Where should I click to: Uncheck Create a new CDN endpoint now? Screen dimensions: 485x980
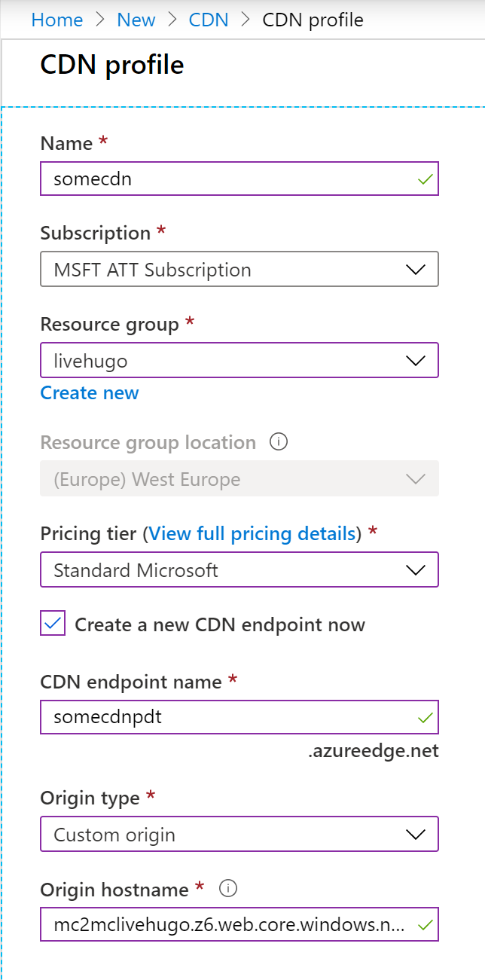click(53, 624)
